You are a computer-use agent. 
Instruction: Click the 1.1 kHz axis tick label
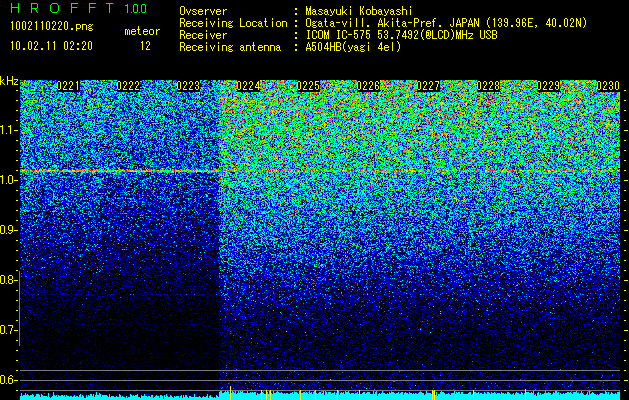[8, 130]
